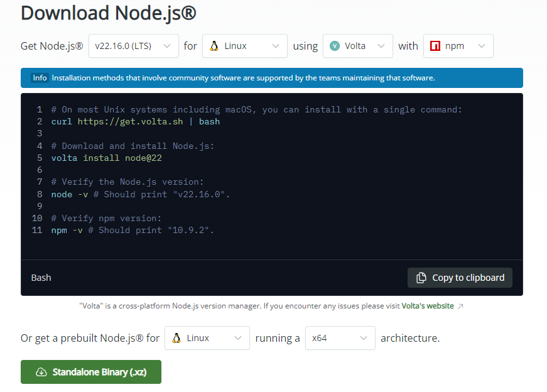Click the 'Download Node.js®' heading
Viewport: 547px width, 392px height.
point(109,13)
